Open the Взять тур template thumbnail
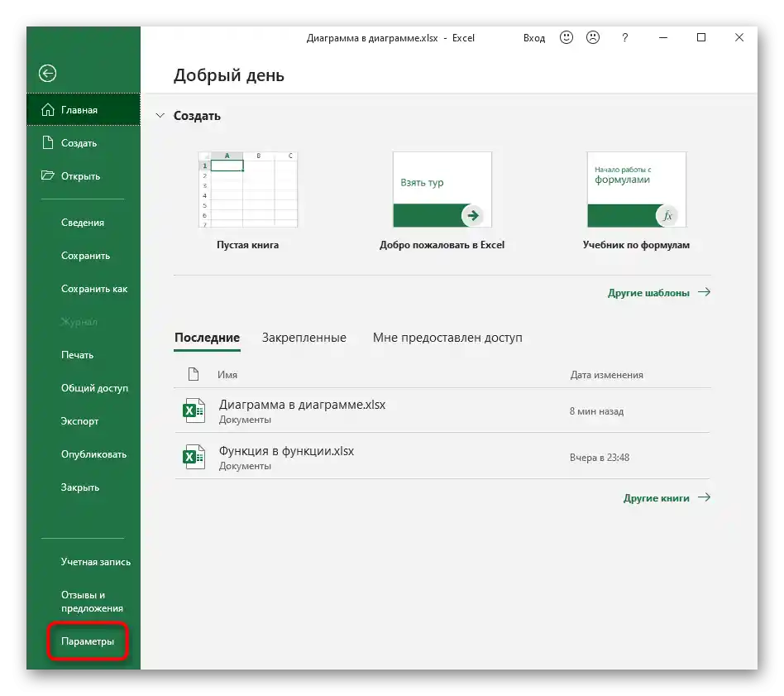 click(442, 190)
